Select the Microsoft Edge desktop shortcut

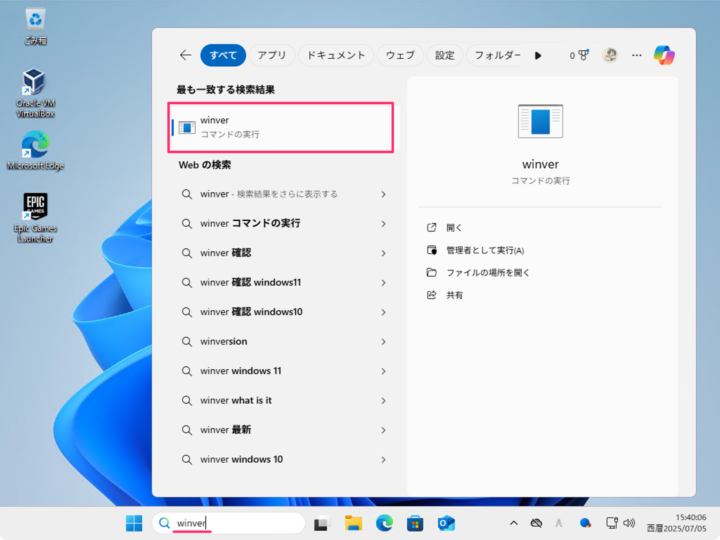(35, 151)
